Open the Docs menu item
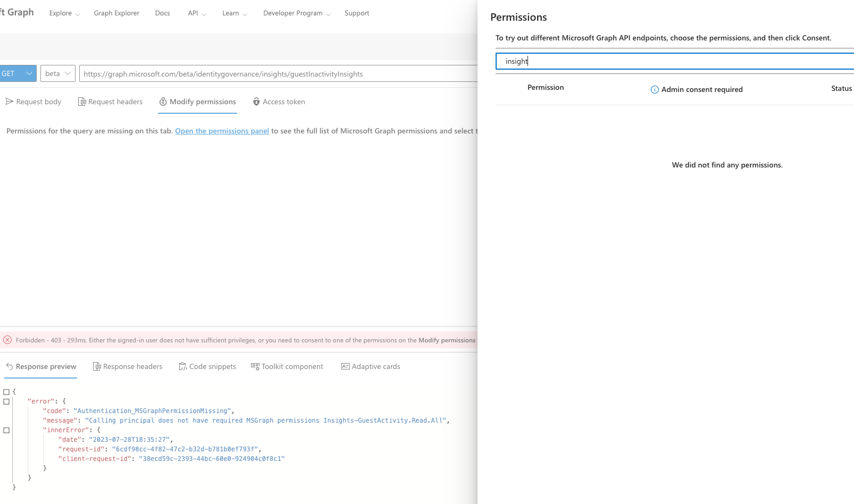The image size is (854, 504). click(x=163, y=13)
